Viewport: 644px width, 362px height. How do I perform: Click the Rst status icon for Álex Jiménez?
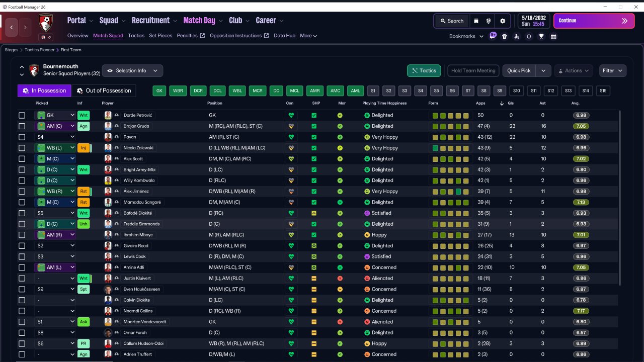pyautogui.click(x=84, y=191)
